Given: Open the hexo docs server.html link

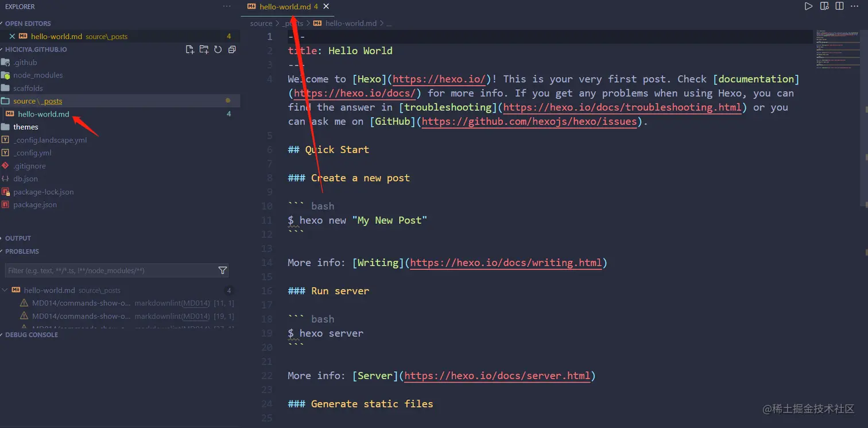Looking at the screenshot, I should [x=497, y=376].
